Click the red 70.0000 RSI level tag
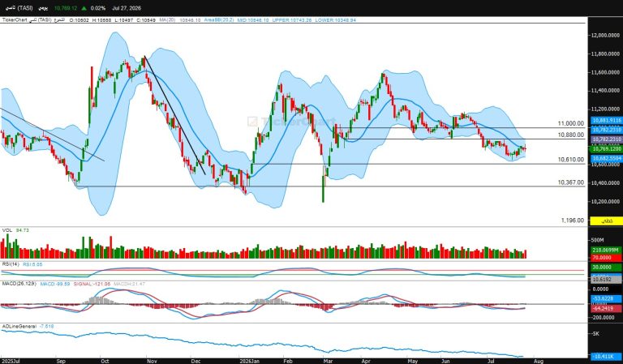 606,258
